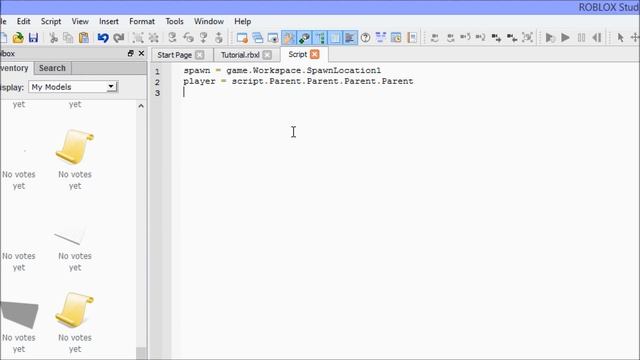Toggle the highlighted Properties page icon
This screenshot has height=360, width=640.
(x=335, y=38)
